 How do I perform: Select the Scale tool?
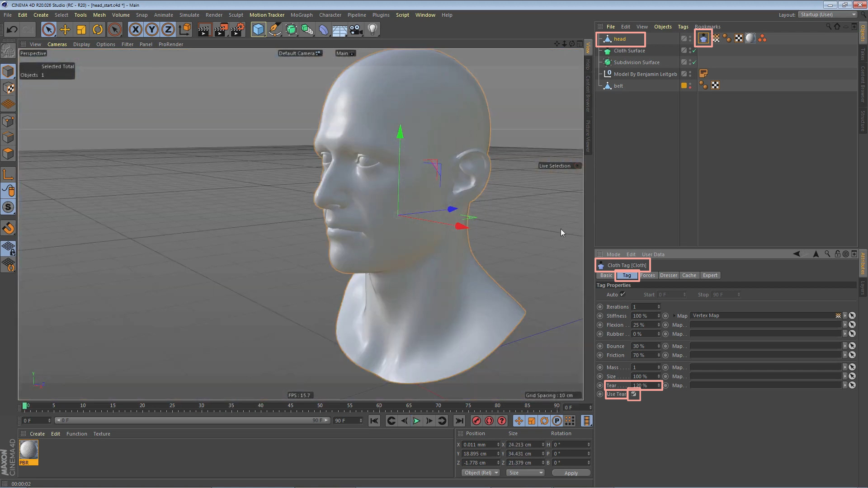coord(81,30)
